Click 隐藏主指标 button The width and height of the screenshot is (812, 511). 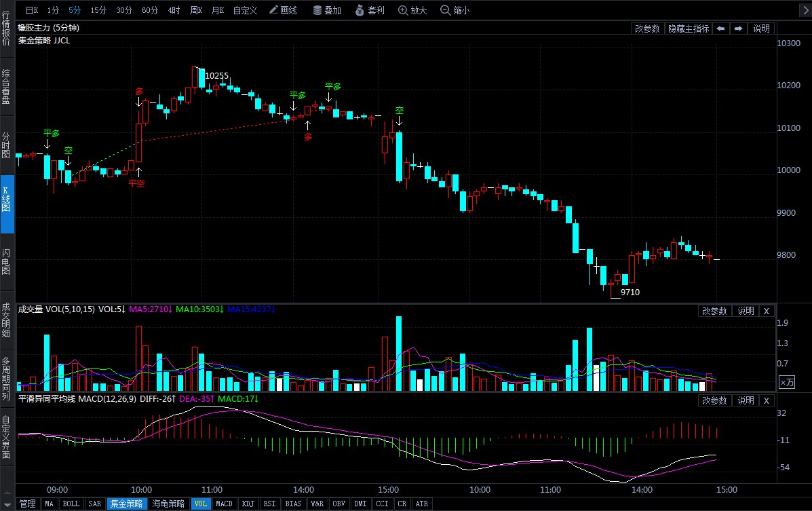click(689, 29)
